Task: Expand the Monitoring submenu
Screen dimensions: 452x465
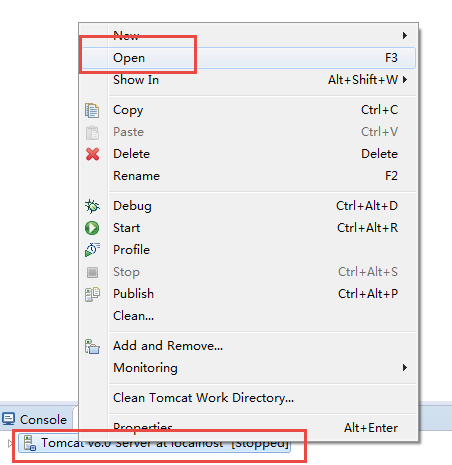Action: 248,368
